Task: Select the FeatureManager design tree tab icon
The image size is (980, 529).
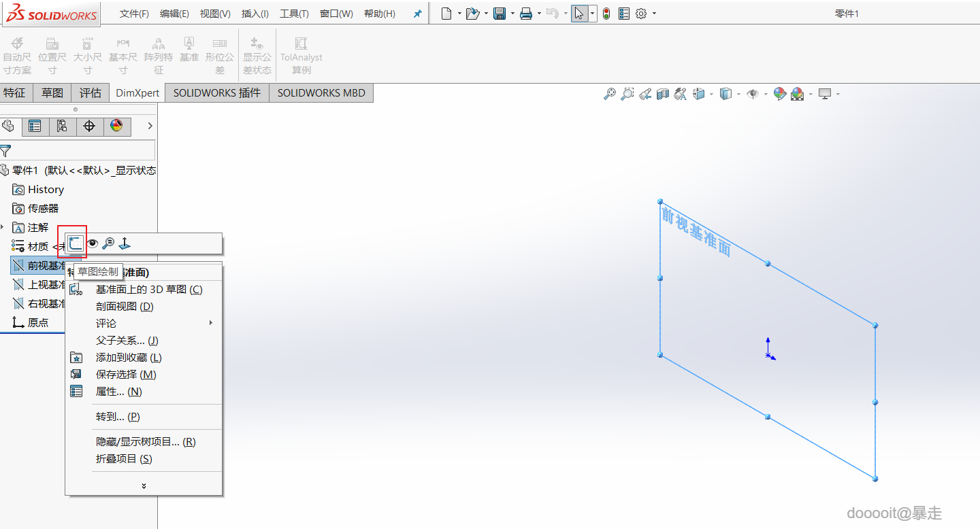Action: [x=9, y=126]
